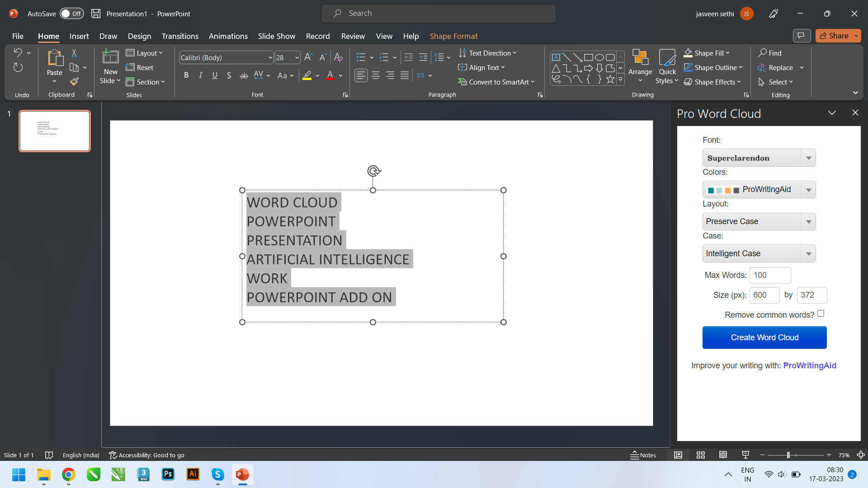Viewport: 868px width, 488px height.
Task: Click the Find button
Action: tap(770, 53)
